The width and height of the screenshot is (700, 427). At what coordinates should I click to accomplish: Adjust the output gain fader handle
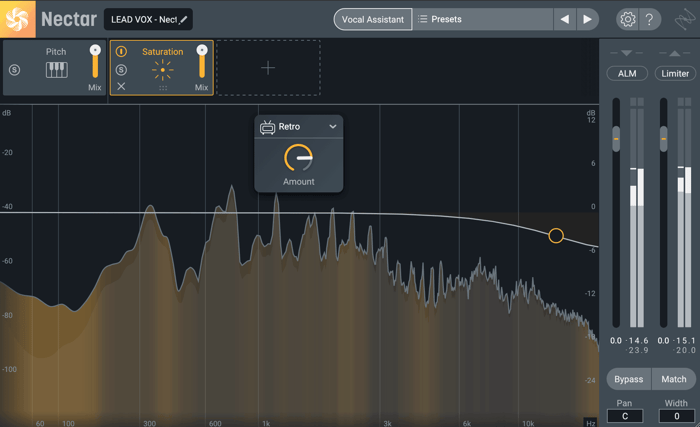point(664,139)
